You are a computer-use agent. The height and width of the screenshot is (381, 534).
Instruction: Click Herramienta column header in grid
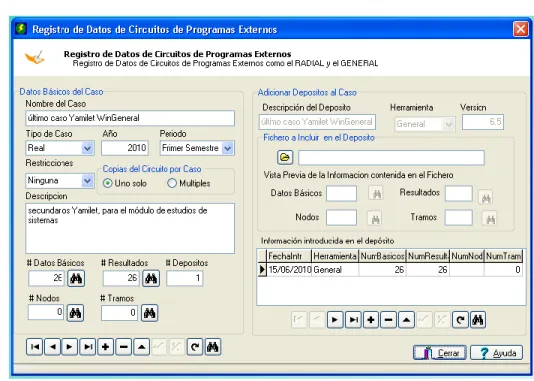pos(335,256)
